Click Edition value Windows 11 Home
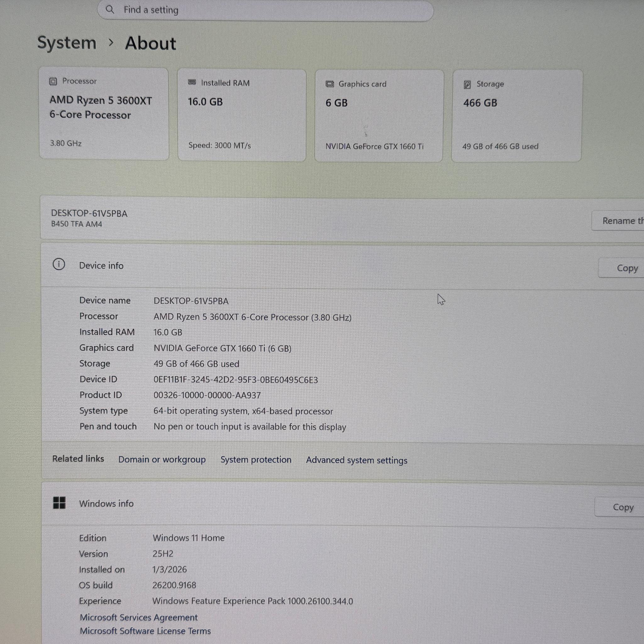This screenshot has height=644, width=644. click(x=189, y=538)
